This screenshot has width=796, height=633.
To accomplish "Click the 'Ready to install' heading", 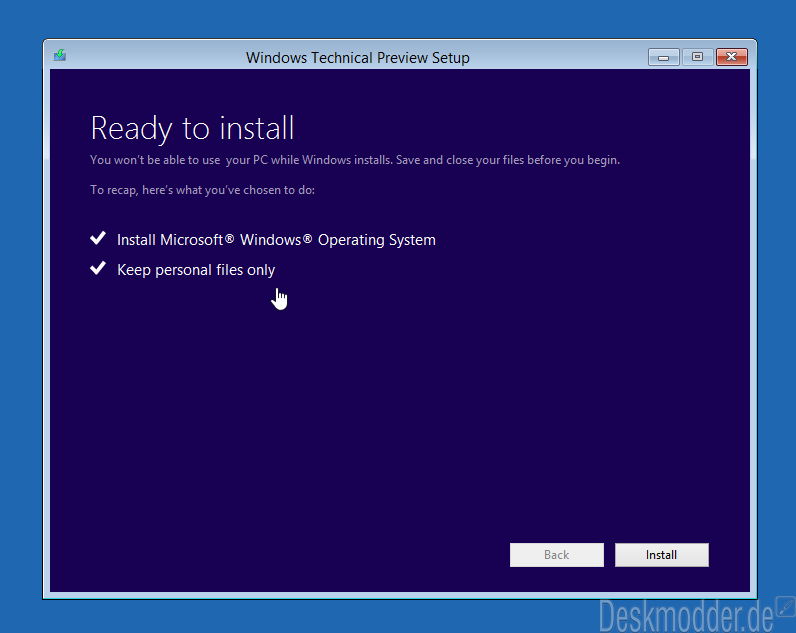I will 192,128.
